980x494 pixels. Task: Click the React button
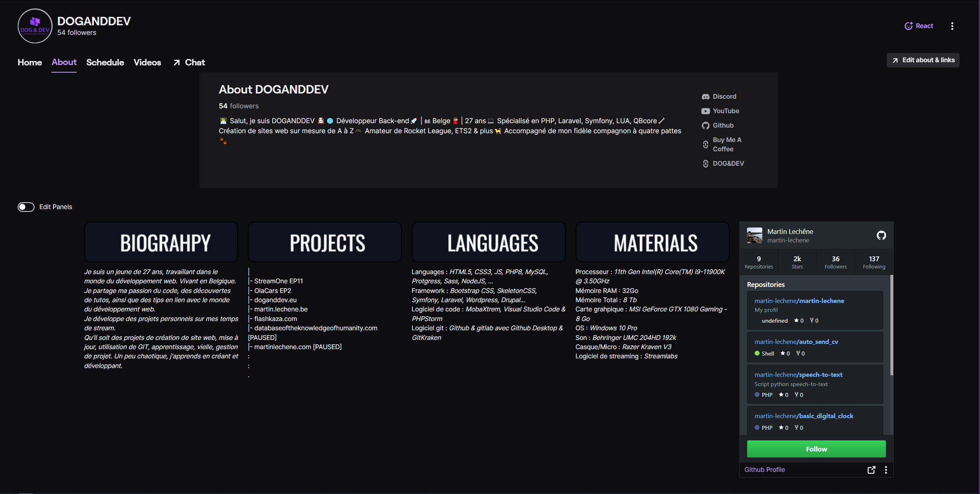(919, 26)
